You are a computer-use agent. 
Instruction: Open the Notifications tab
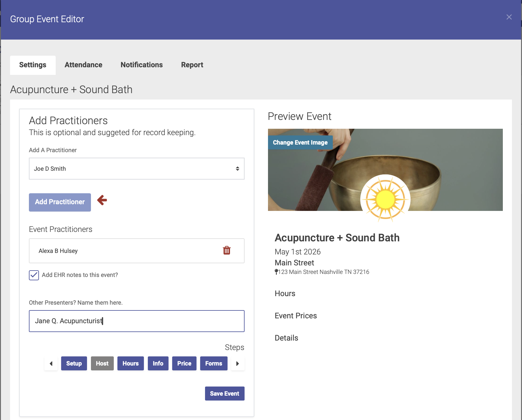[x=141, y=65]
